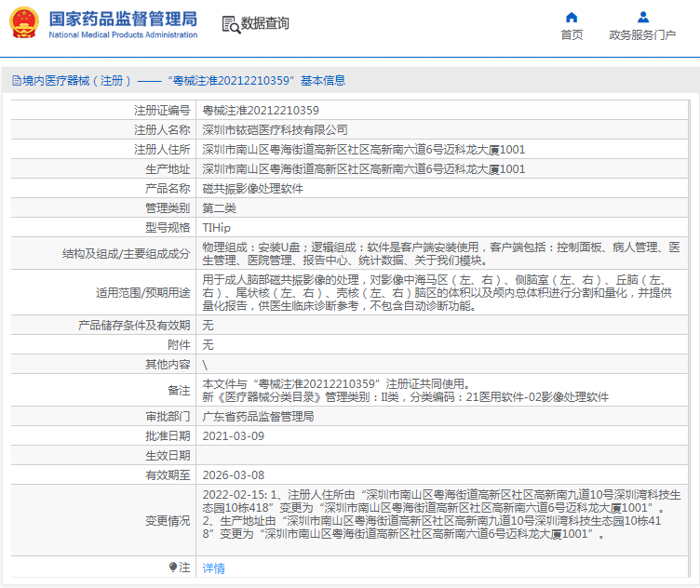
Task: Click the 变更情况 row label
Action: pyautogui.click(x=168, y=520)
